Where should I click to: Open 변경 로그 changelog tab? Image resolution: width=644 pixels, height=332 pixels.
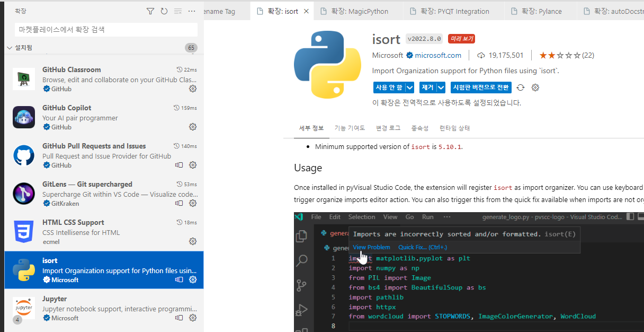point(388,128)
